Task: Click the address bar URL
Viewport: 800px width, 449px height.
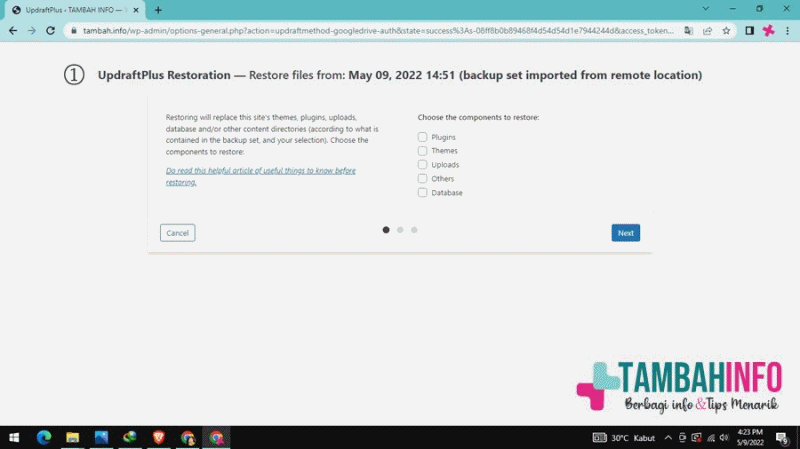Action: pos(378,31)
